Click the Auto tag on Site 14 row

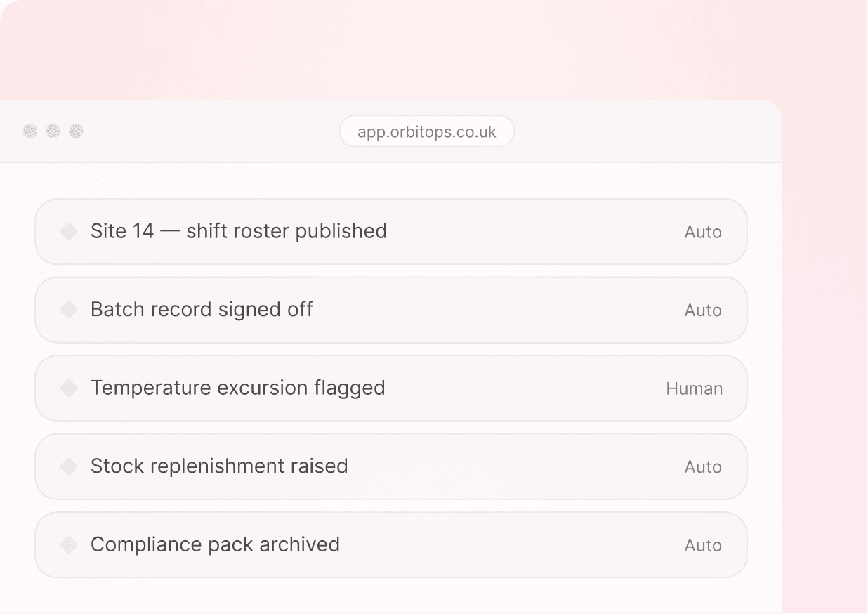click(x=703, y=232)
